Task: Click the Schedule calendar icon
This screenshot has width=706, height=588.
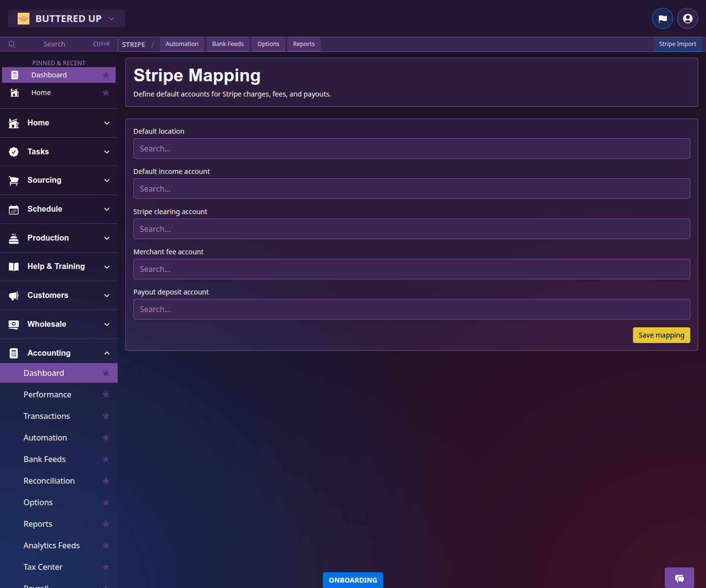Action: 14,209
